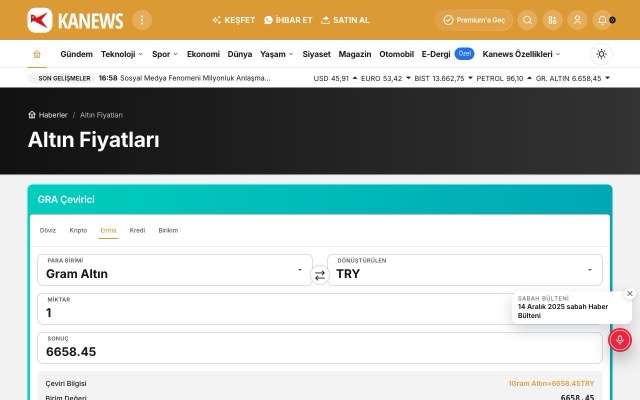640x400 pixels.
Task: Click the Premium'a Geç button
Action: 474,20
